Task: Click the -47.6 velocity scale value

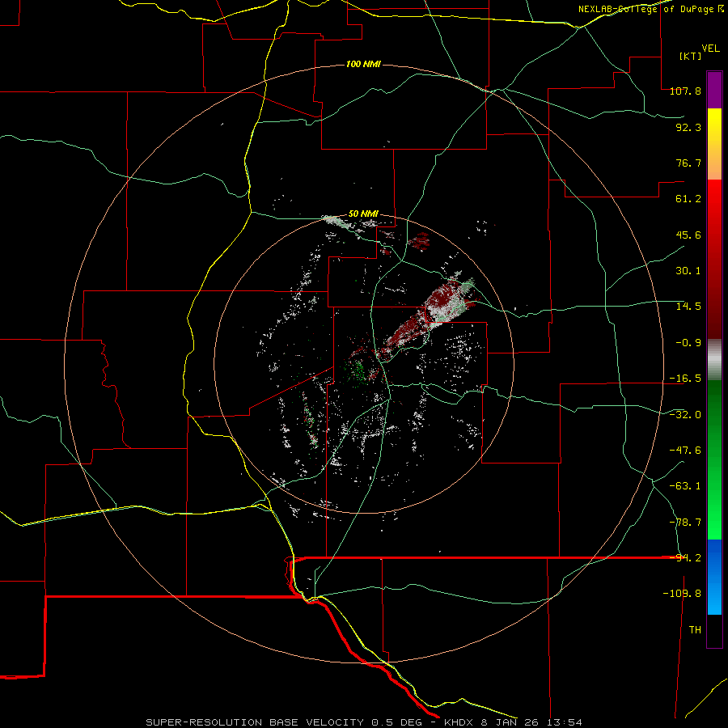Action: [685, 451]
